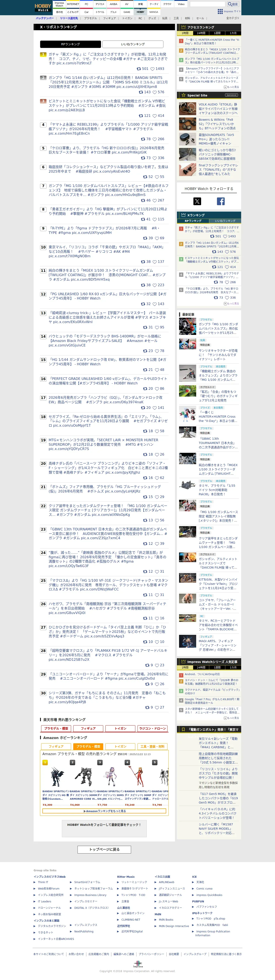Open the 全カテゴリ link
The image size is (275, 980).
coord(232,18)
